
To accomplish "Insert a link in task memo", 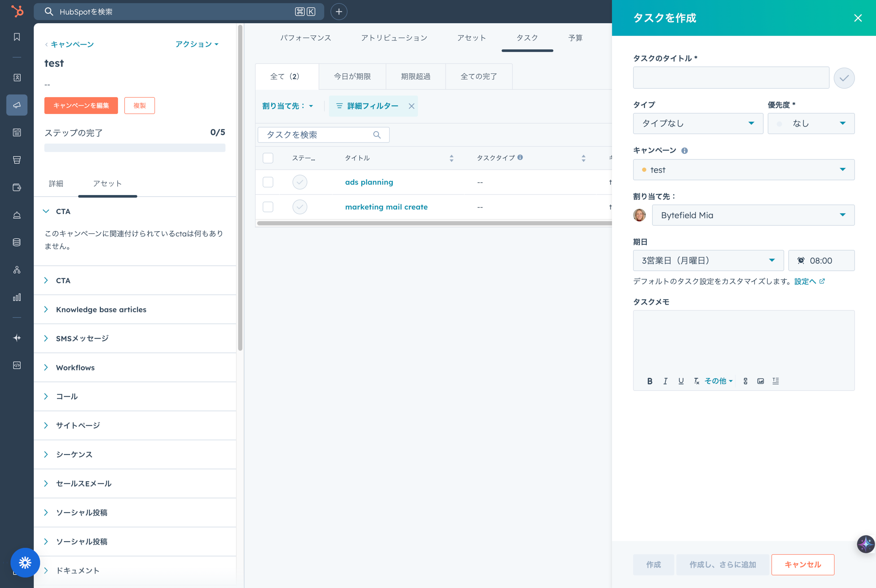I will tap(745, 381).
